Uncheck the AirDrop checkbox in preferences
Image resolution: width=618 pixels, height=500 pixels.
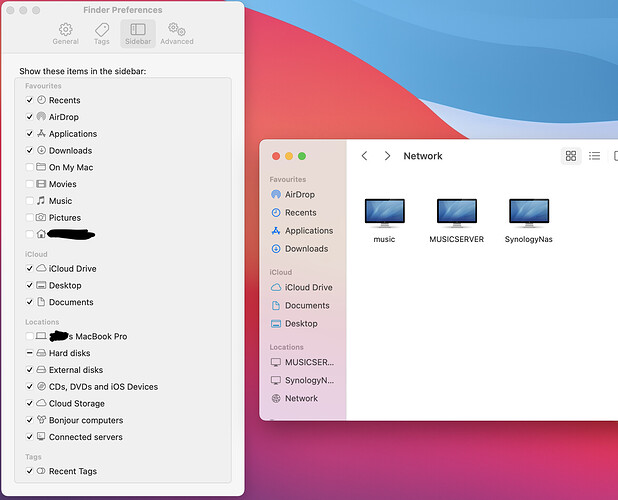click(30, 117)
